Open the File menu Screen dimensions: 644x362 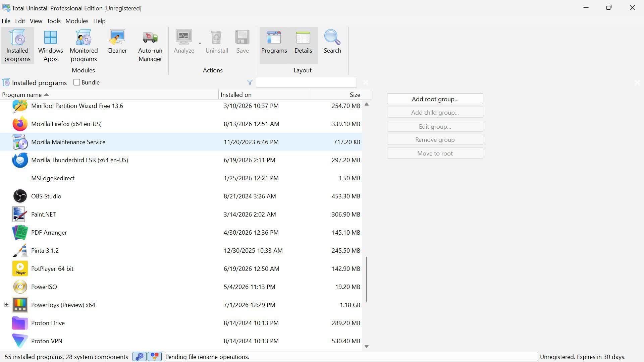(6, 21)
